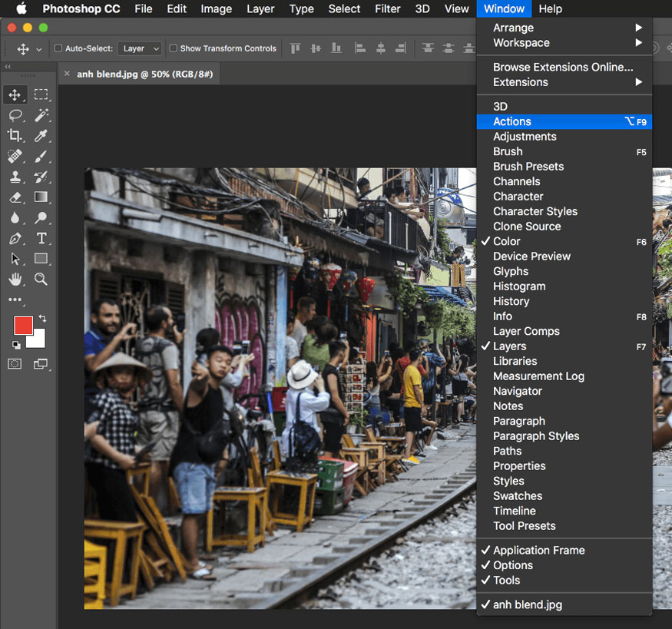The height and width of the screenshot is (629, 672).
Task: Click the red foreground color swatch
Action: tap(22, 325)
